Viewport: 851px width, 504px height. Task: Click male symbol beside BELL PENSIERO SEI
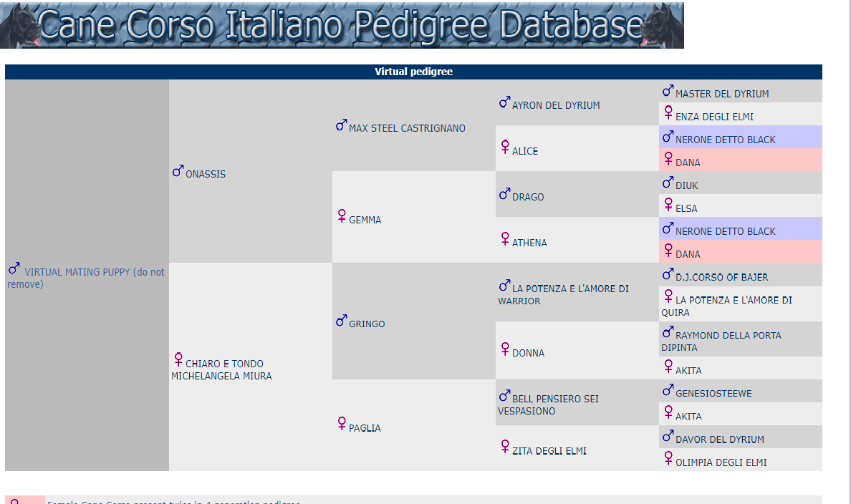tap(505, 395)
